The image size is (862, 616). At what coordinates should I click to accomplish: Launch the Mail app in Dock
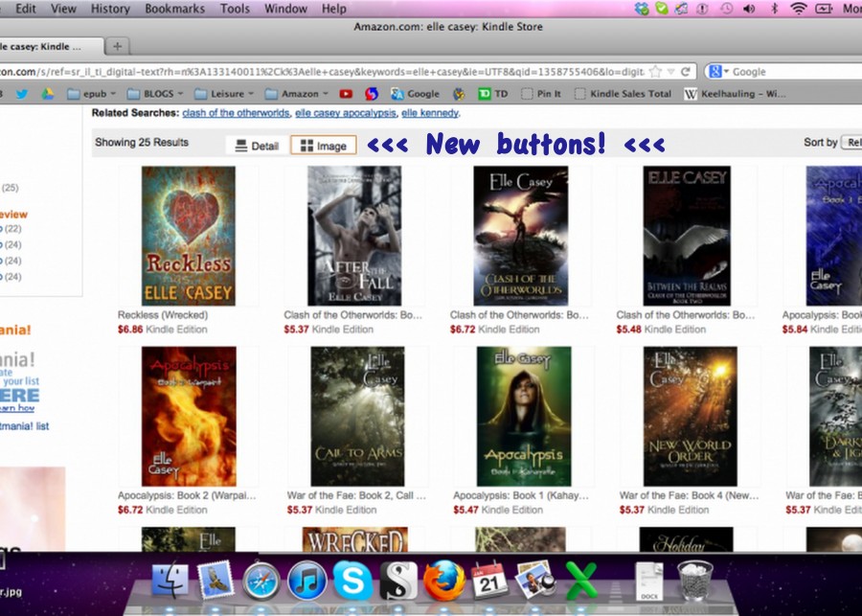215,580
